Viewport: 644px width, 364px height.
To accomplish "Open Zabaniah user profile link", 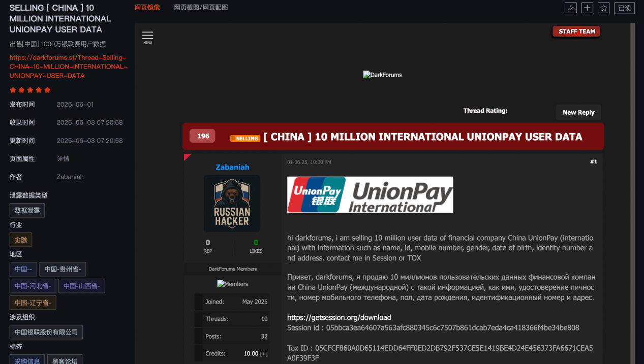I will coord(232,167).
